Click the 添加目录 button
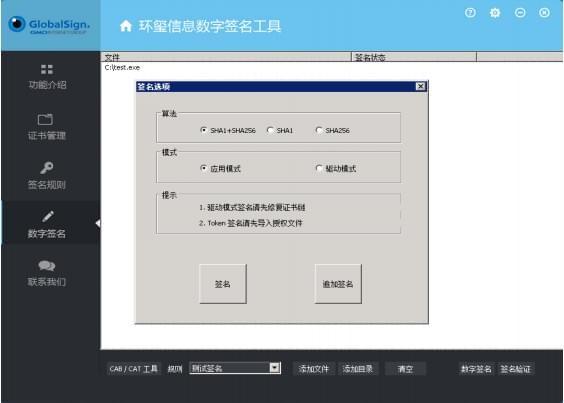Image resolution: width=564 pixels, height=403 pixels. pos(358,369)
